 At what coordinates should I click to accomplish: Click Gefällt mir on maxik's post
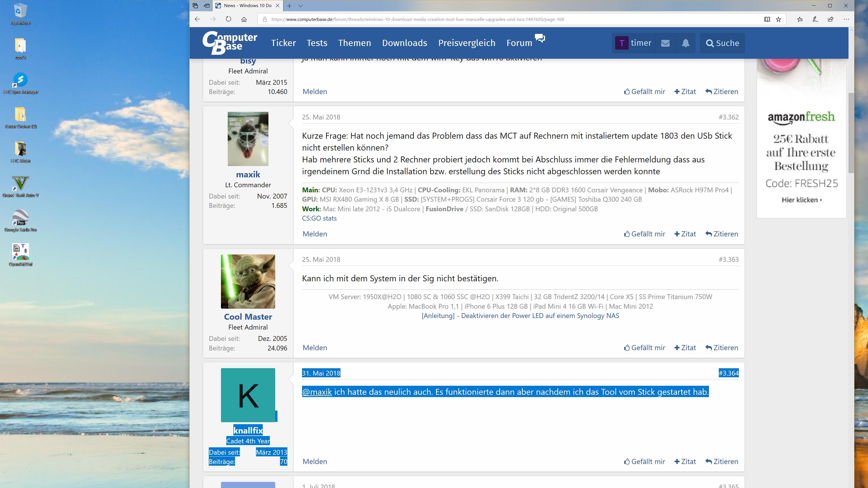click(644, 234)
